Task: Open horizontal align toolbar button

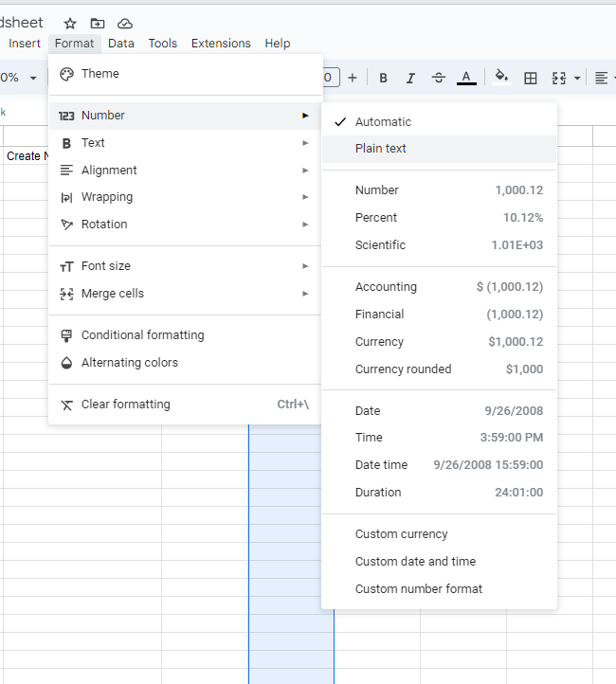Action: click(602, 78)
